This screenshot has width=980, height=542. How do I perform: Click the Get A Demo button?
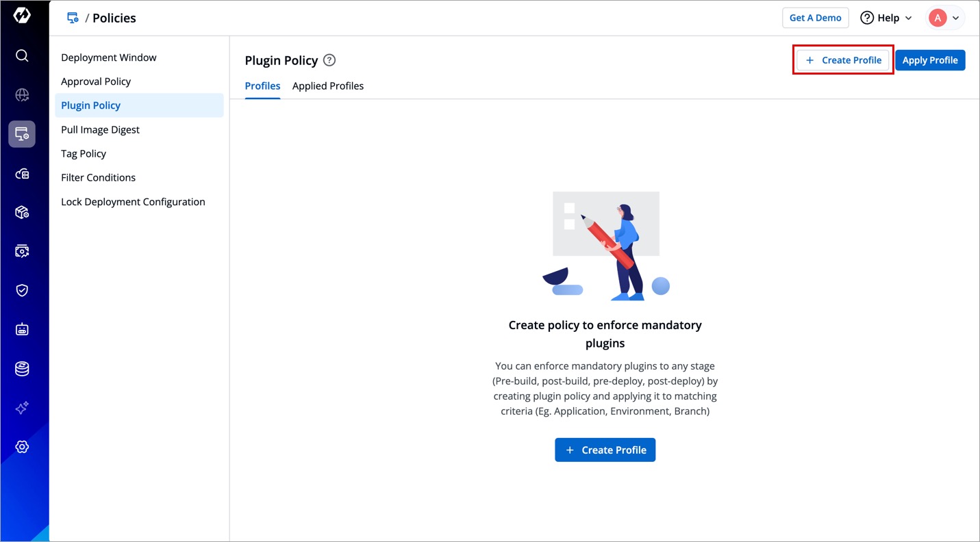click(815, 18)
